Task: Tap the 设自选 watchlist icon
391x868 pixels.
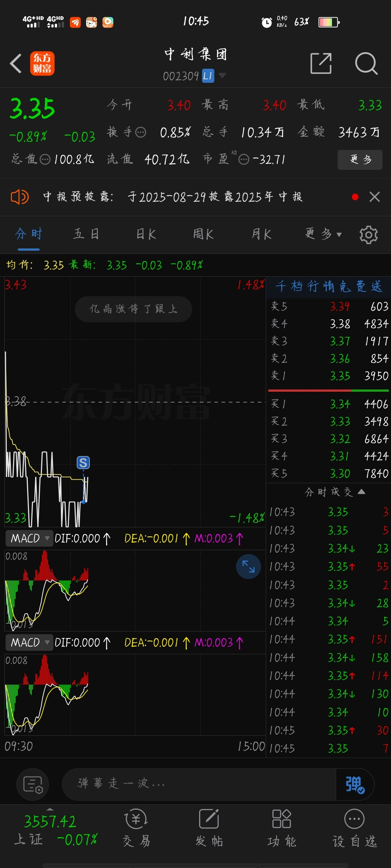Action: click(x=354, y=829)
